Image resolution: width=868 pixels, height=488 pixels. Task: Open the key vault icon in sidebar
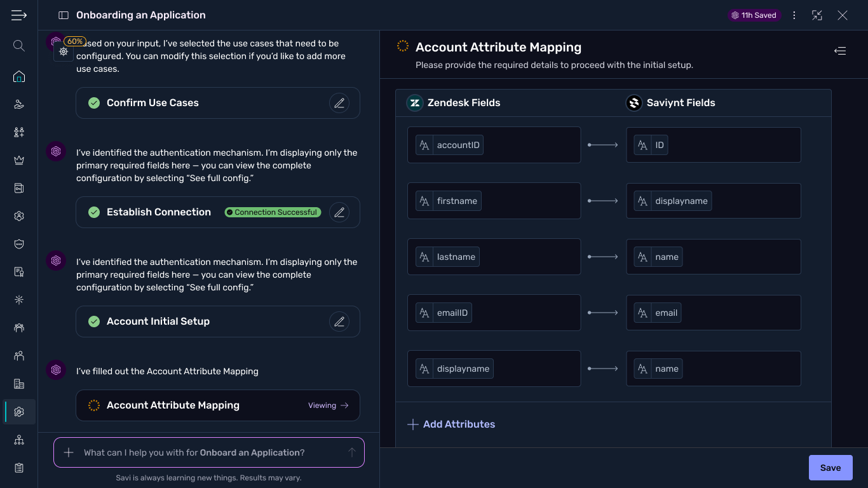(19, 188)
